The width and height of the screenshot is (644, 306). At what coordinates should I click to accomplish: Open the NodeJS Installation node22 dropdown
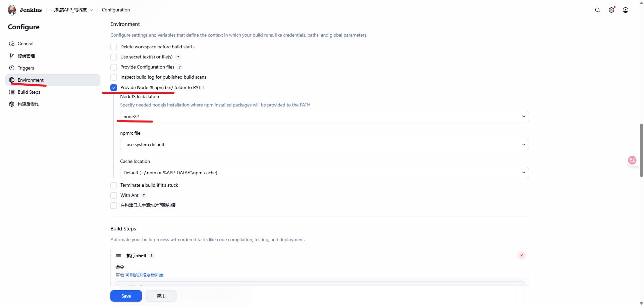(x=324, y=117)
